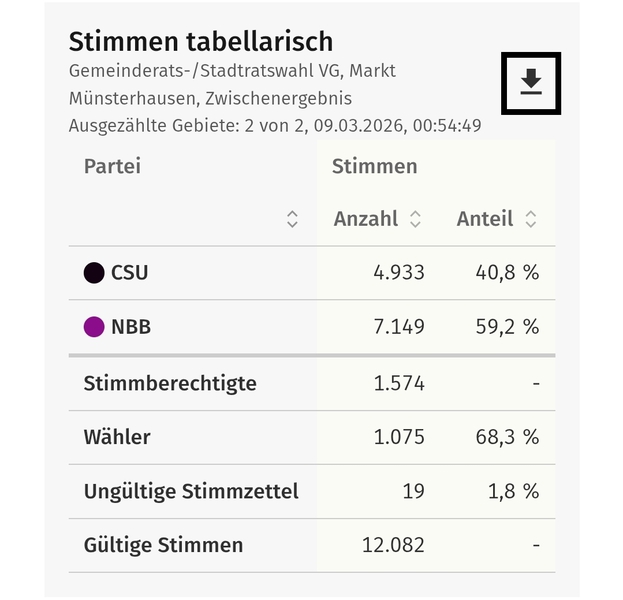Click the Stimmen tabellarisch heading
623x600 pixels.
(x=200, y=41)
